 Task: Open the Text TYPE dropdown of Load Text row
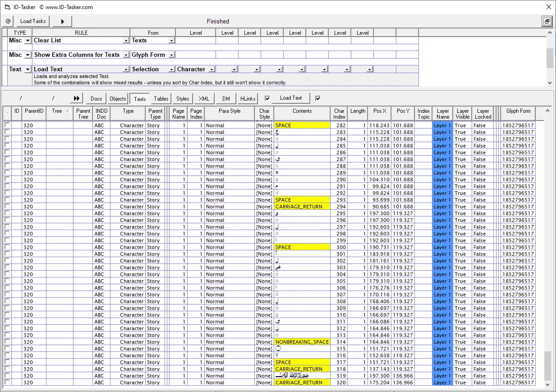point(28,69)
